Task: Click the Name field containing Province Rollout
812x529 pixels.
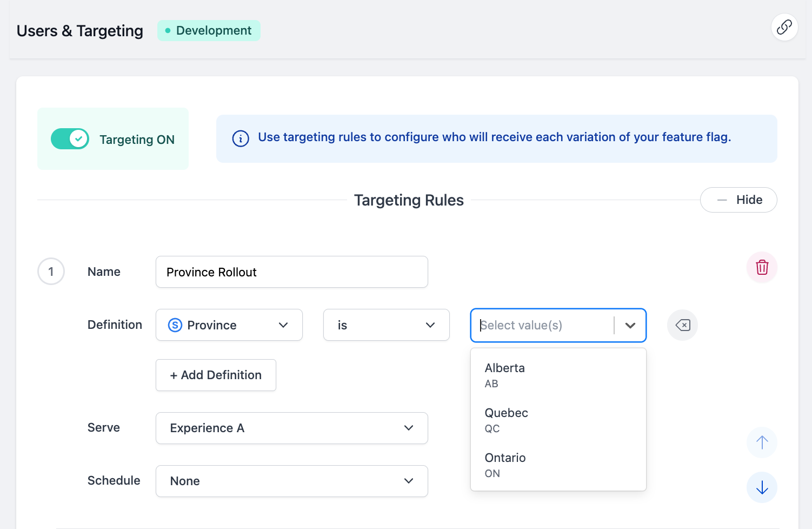Action: pyautogui.click(x=292, y=272)
